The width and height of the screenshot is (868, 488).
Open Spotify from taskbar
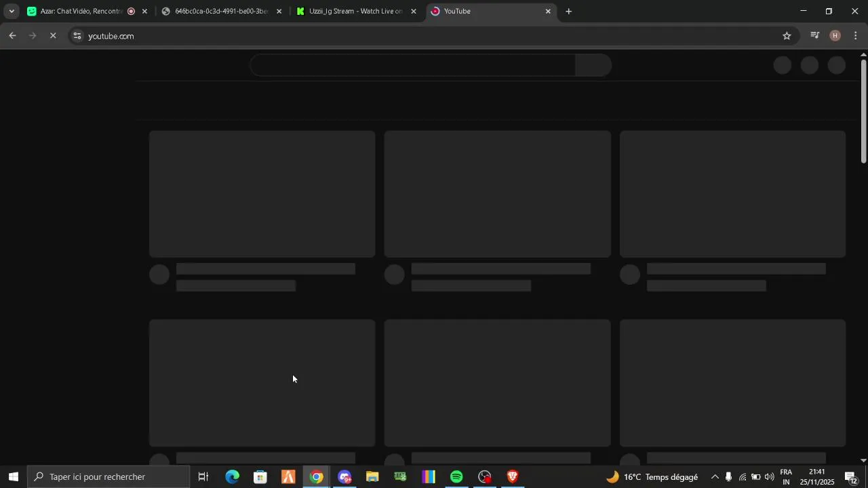tap(456, 477)
